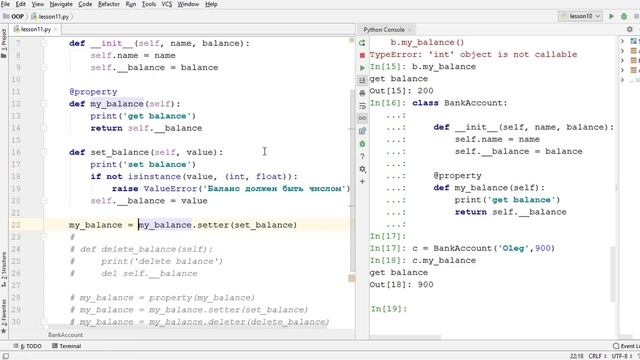
Task: Click fold end marker at line 20
Action: click(x=44, y=201)
